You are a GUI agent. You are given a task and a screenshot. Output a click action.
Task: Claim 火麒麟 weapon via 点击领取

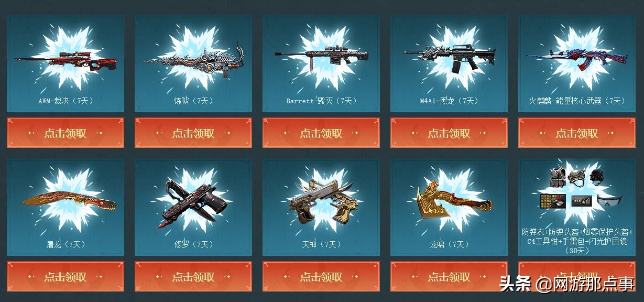(x=577, y=133)
